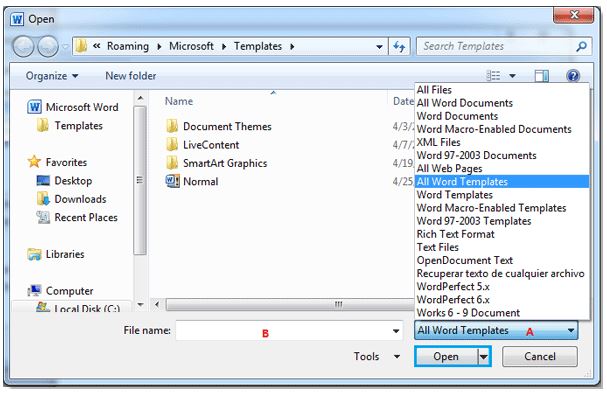Viewport: 607px width, 396px height.
Task: Choose Word Documents file type
Action: tap(502, 116)
